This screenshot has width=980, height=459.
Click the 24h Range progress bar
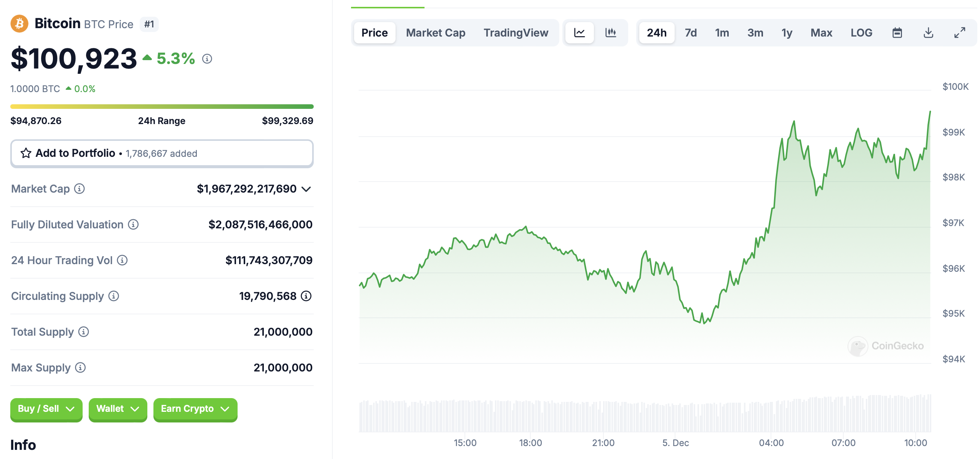(x=162, y=107)
